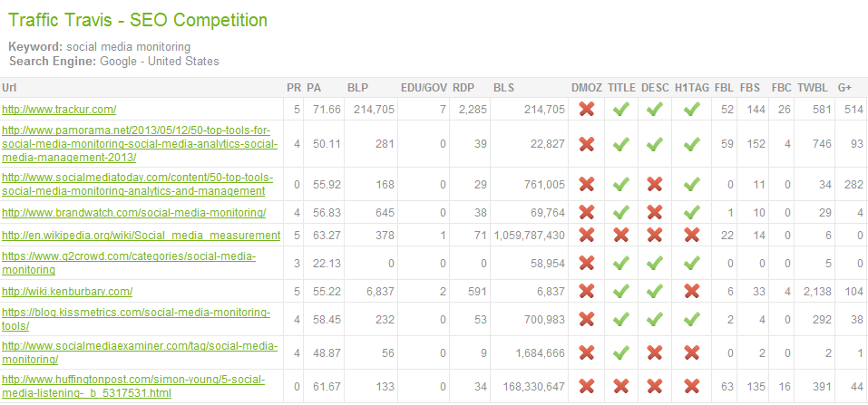Click the green TITLE checkmark for trackur.com row

(620, 110)
